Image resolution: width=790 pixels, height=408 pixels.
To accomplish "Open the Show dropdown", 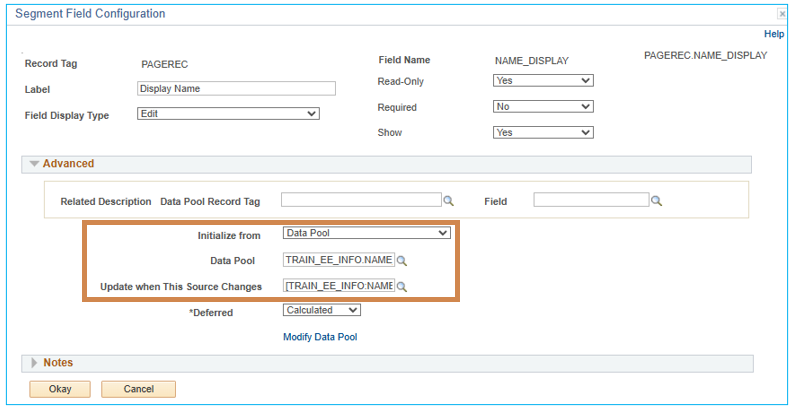I will [x=543, y=132].
